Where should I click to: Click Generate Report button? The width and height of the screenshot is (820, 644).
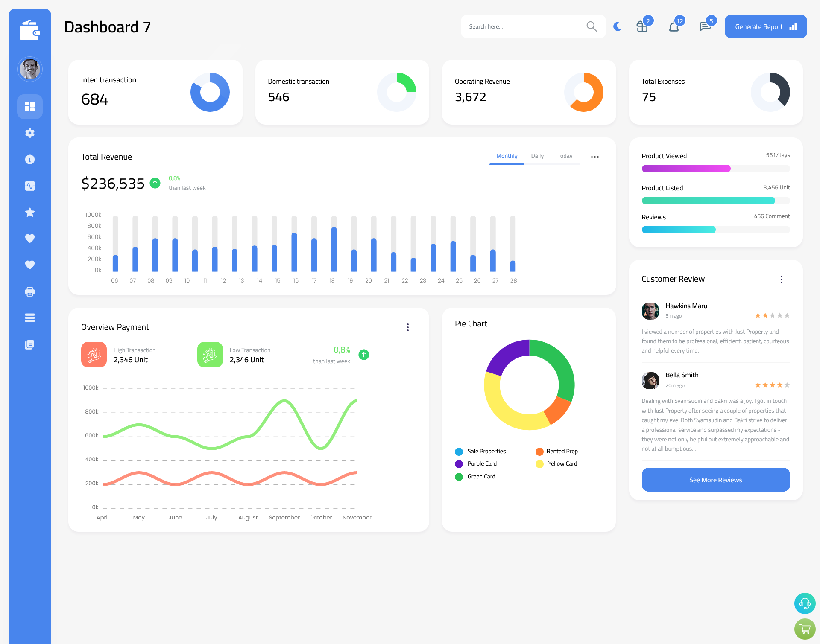pos(764,26)
